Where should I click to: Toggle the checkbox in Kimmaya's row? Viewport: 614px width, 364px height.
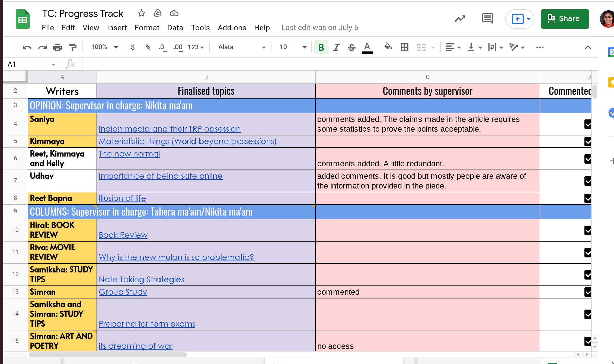coord(588,142)
